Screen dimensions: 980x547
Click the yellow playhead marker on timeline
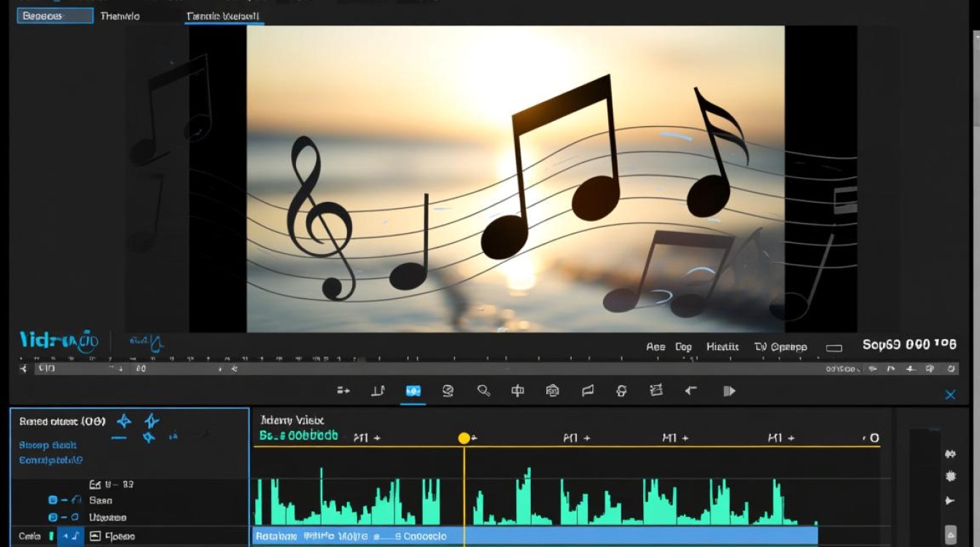click(x=464, y=438)
